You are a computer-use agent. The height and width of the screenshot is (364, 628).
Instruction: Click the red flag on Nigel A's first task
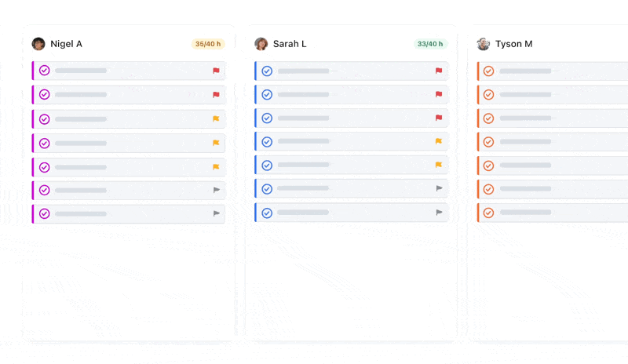click(x=216, y=71)
